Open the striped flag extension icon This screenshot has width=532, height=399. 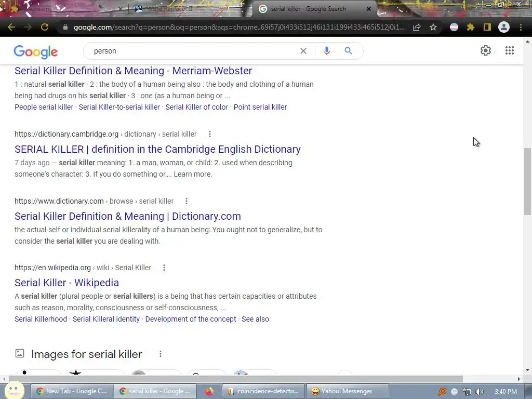point(454,27)
